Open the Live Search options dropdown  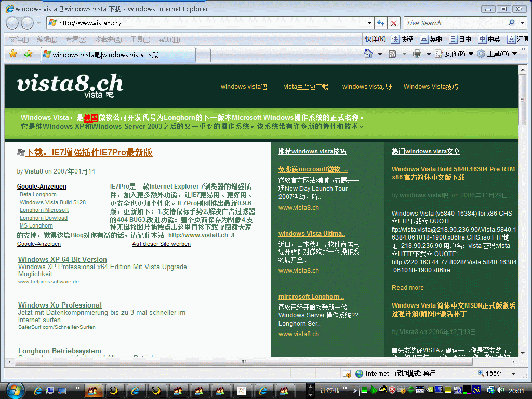pyautogui.click(x=523, y=23)
